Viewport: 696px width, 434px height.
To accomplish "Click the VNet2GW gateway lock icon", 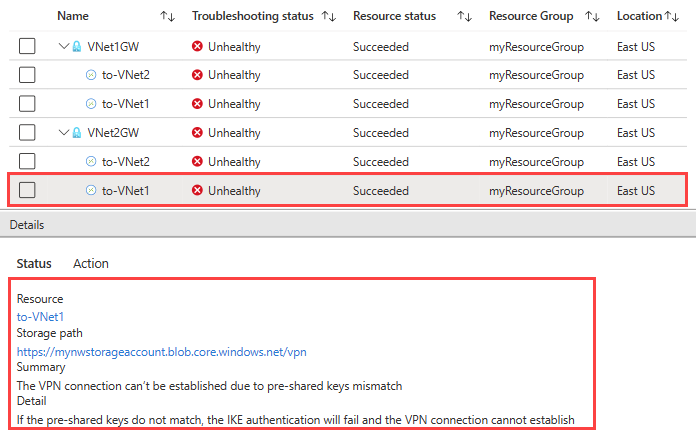I will [77, 132].
